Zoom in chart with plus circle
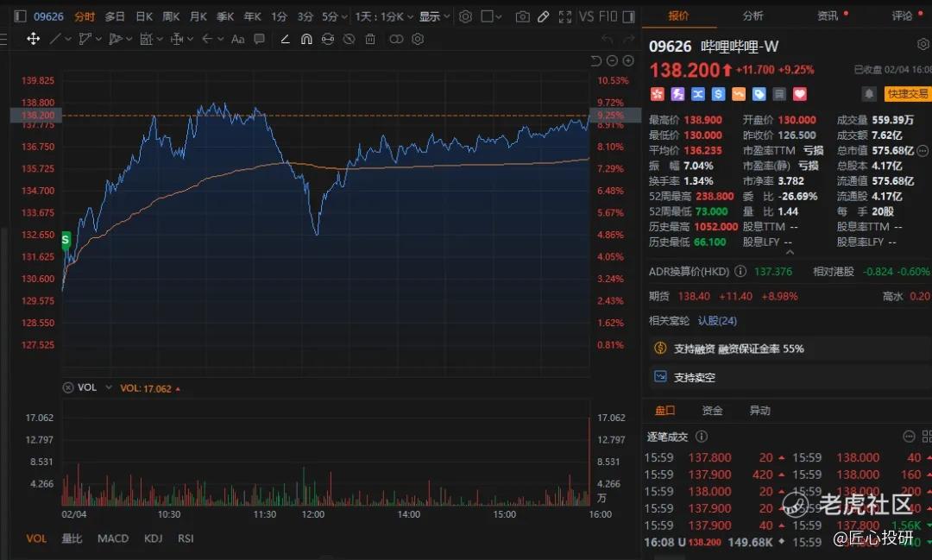932x560 pixels. click(627, 60)
